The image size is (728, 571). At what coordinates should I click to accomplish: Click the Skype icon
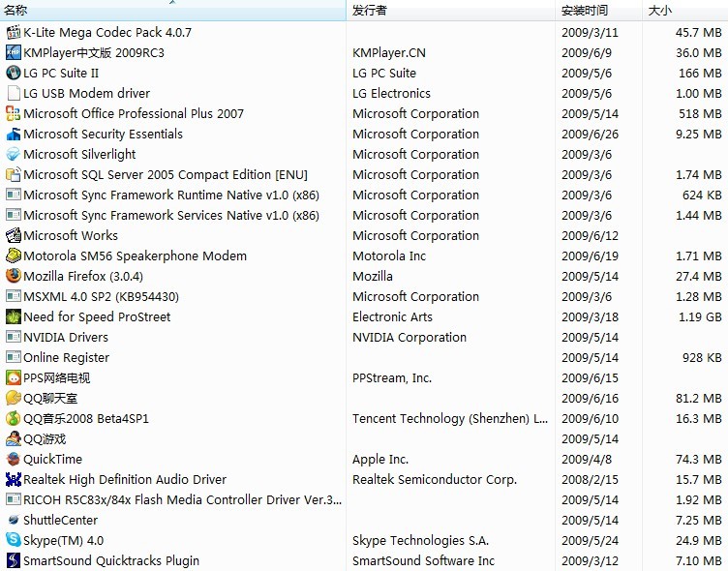pyautogui.click(x=14, y=540)
